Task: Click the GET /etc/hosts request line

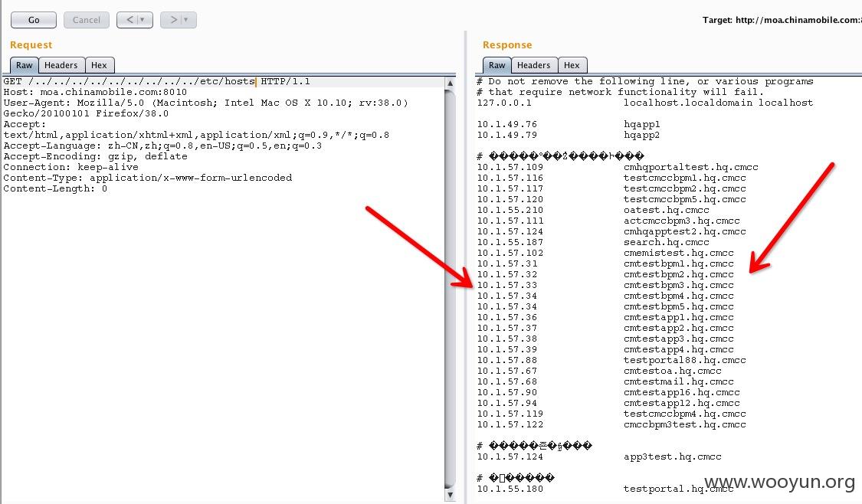Action: pos(156,81)
